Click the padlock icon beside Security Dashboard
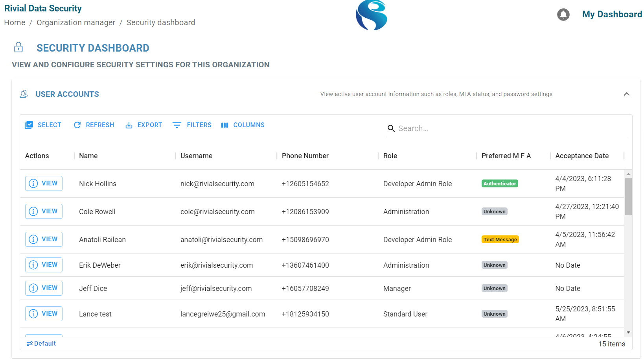This screenshot has width=644, height=359. coord(18,48)
